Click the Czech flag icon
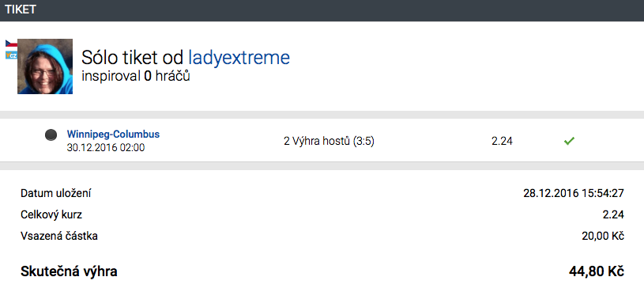This screenshot has width=644, height=292. click(11, 44)
